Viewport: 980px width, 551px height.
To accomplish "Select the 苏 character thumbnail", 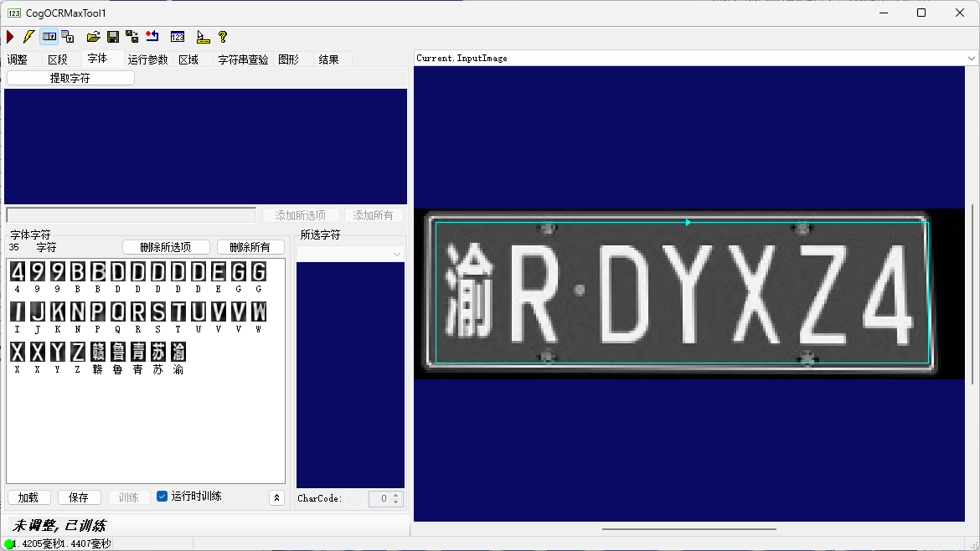I will tap(158, 352).
